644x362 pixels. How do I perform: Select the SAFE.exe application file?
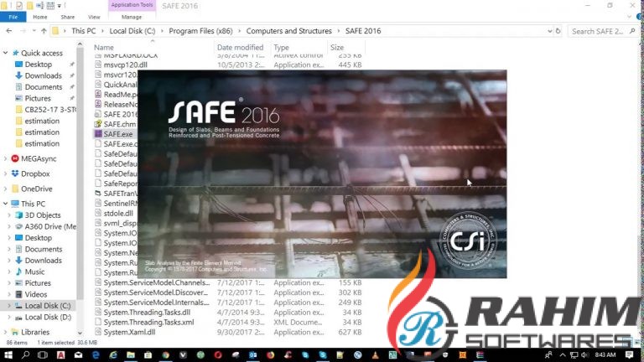point(118,134)
